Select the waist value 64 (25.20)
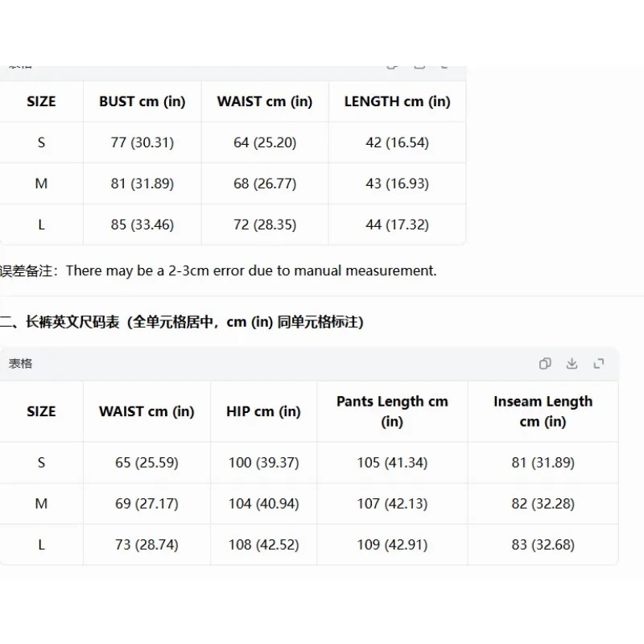 (265, 142)
